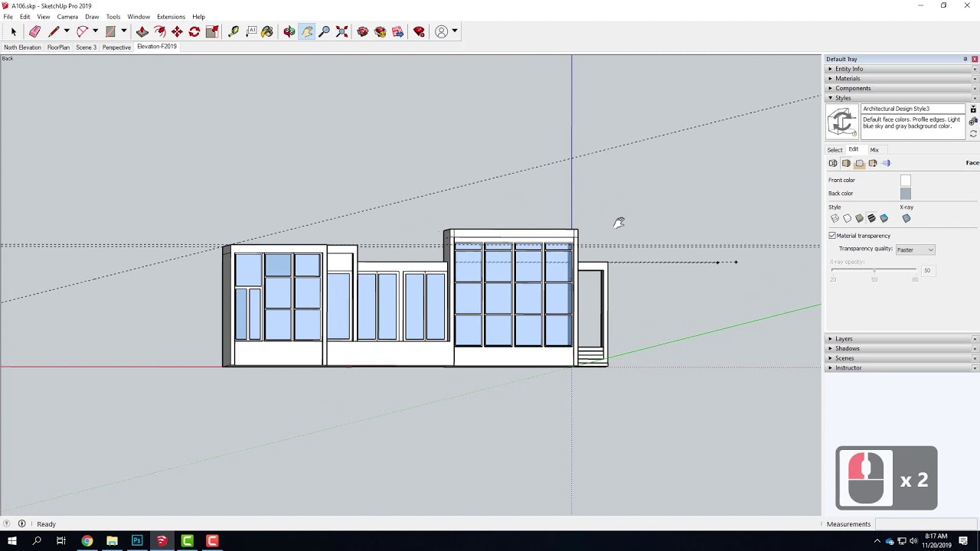Select the Paint Bucket tool
Image resolution: width=980 pixels, height=551 pixels.
[x=267, y=31]
